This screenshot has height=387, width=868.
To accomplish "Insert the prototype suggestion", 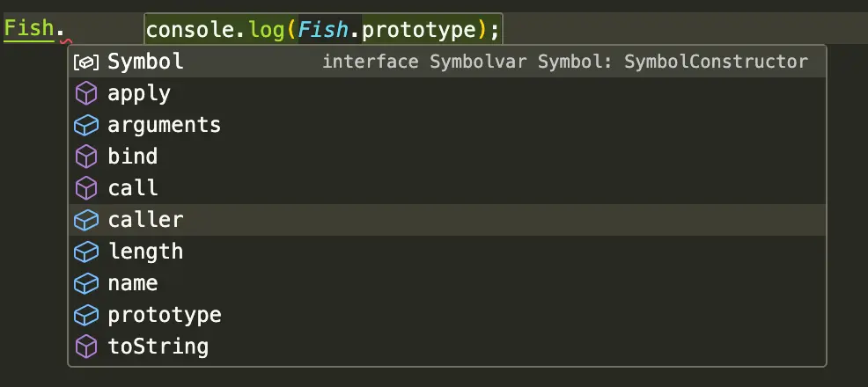I will point(164,315).
